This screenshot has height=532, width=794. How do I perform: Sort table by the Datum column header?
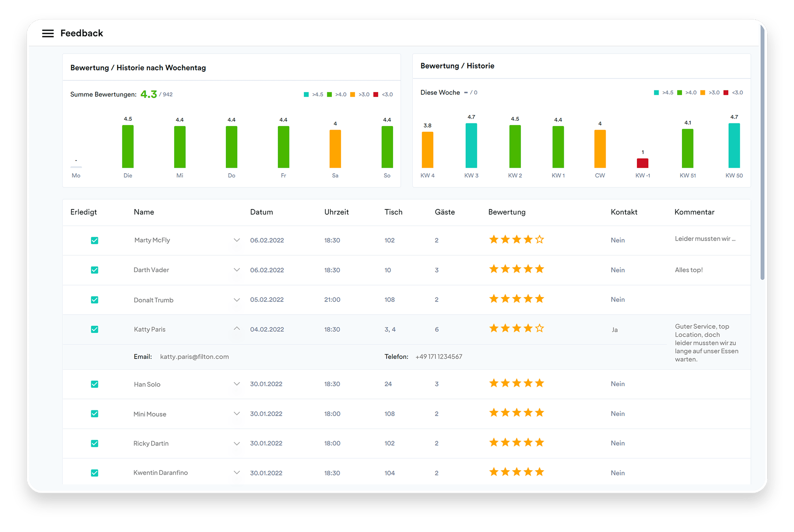point(261,212)
